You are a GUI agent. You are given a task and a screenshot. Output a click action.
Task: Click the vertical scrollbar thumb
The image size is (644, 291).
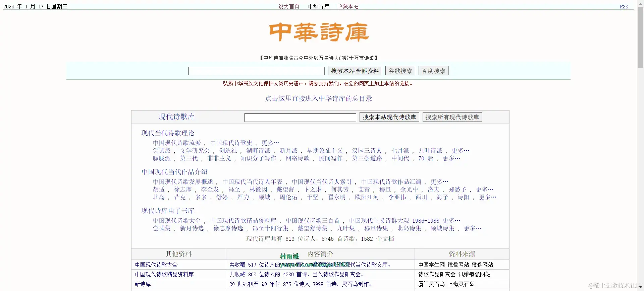point(640,38)
